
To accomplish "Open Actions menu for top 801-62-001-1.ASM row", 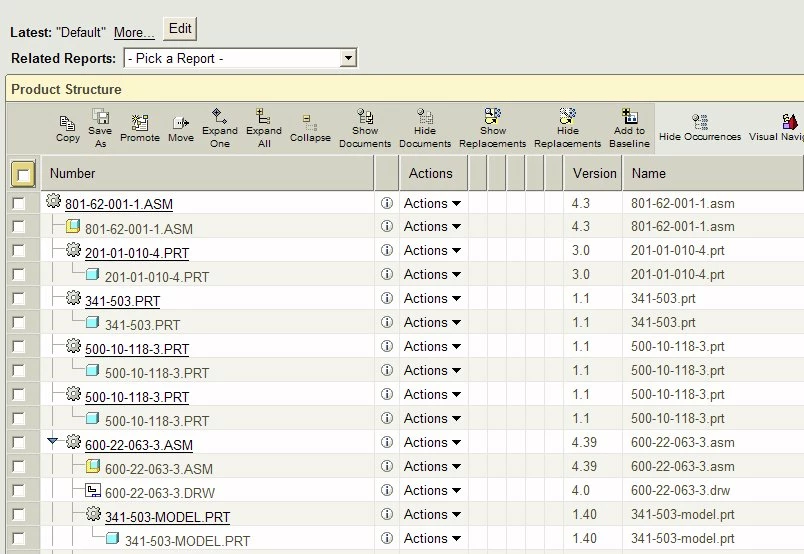I will tap(432, 203).
